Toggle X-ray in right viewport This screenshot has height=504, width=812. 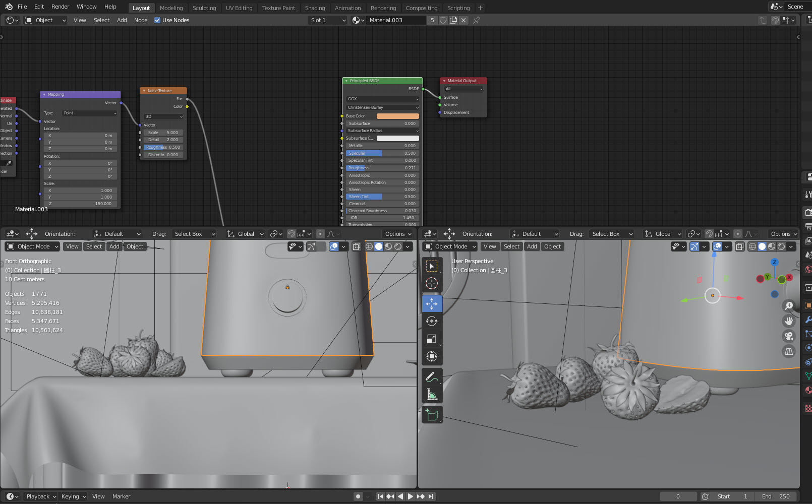[x=739, y=246]
